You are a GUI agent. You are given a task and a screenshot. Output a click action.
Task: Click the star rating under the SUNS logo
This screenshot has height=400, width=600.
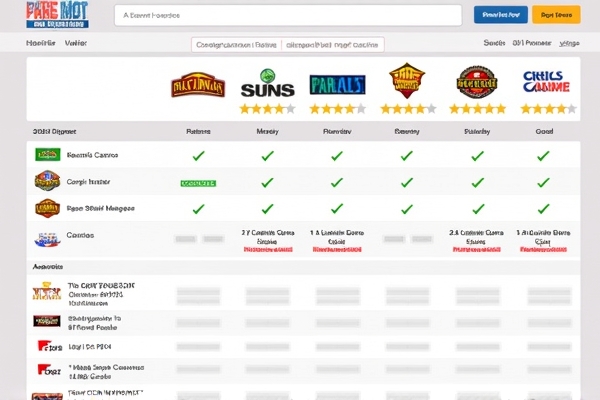[x=267, y=108]
